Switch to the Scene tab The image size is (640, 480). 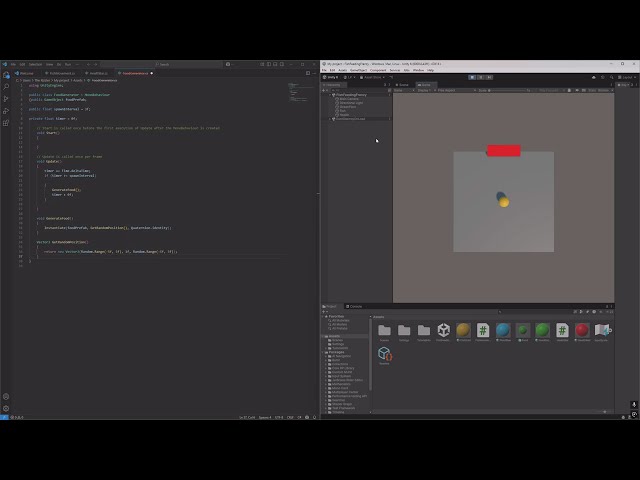pos(404,85)
